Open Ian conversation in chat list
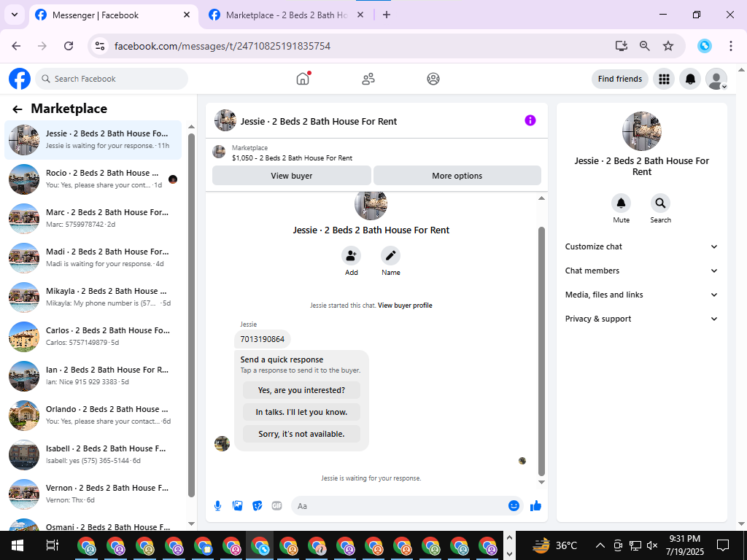The height and width of the screenshot is (560, 747). [93, 376]
